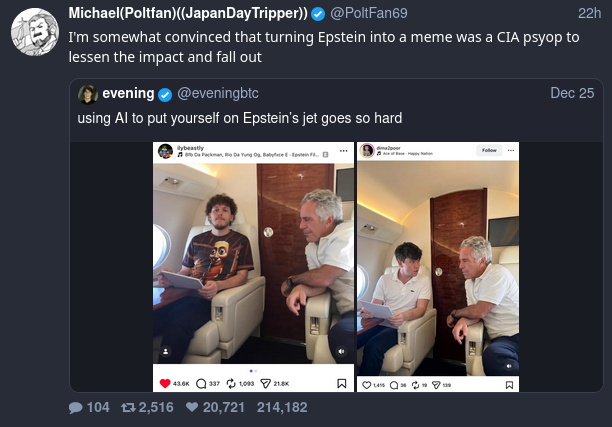The height and width of the screenshot is (427, 612).
Task: Click the red heart on left Instagram post
Action: pyautogui.click(x=165, y=384)
